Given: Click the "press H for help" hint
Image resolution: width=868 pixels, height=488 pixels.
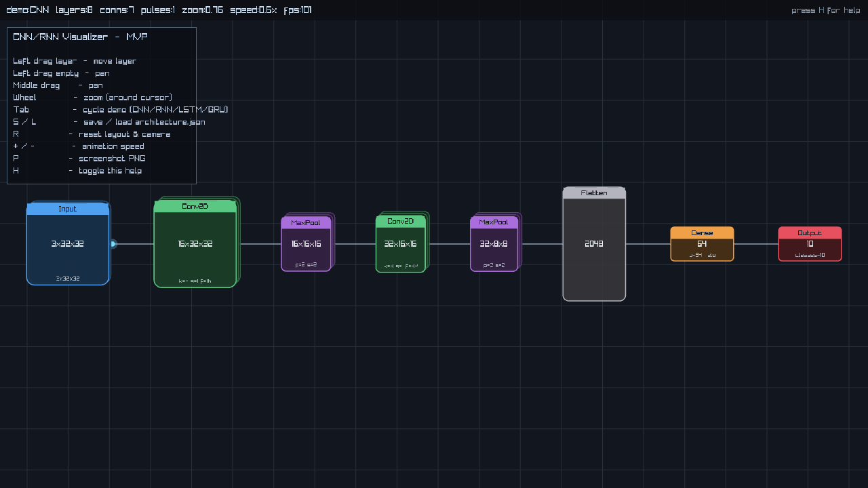Looking at the screenshot, I should [x=826, y=10].
